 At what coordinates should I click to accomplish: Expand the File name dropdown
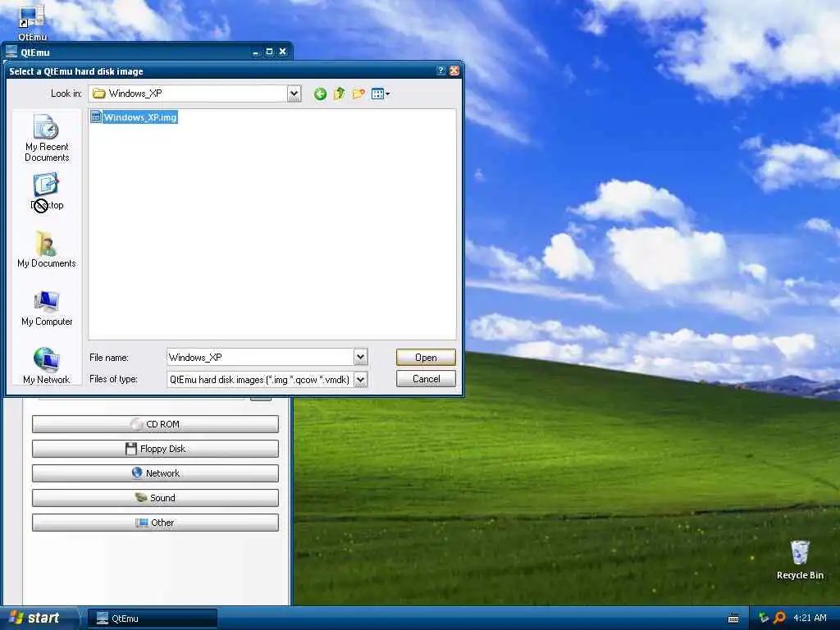[x=361, y=357]
